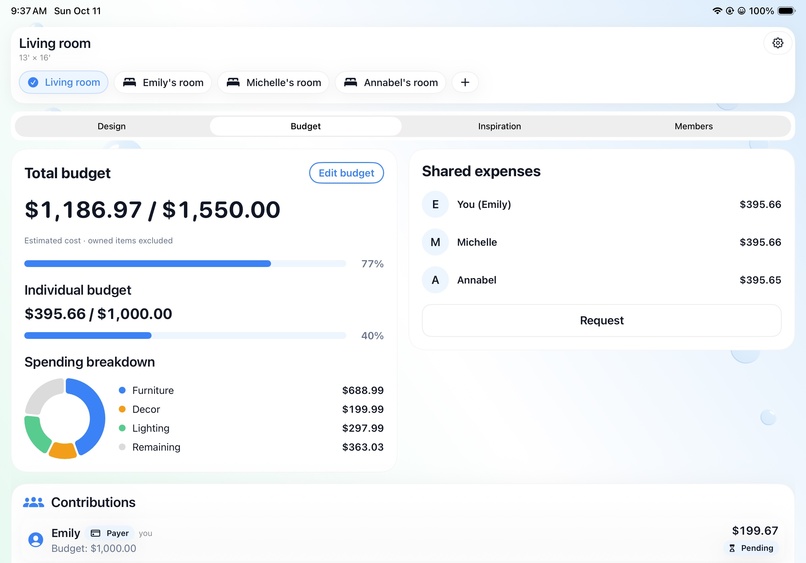Click the spending breakdown donut chart

pyautogui.click(x=65, y=419)
